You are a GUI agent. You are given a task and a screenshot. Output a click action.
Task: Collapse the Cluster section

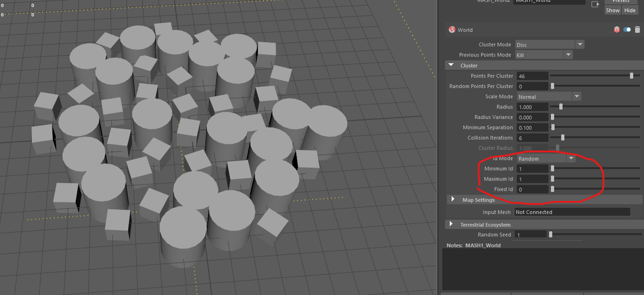[x=451, y=65]
